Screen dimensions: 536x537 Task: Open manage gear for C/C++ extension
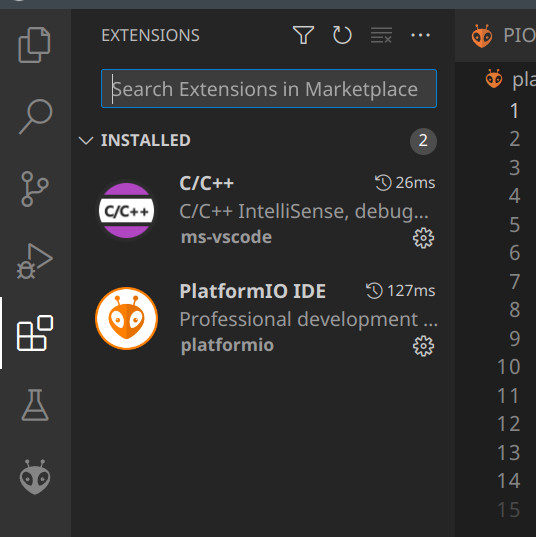tap(423, 238)
